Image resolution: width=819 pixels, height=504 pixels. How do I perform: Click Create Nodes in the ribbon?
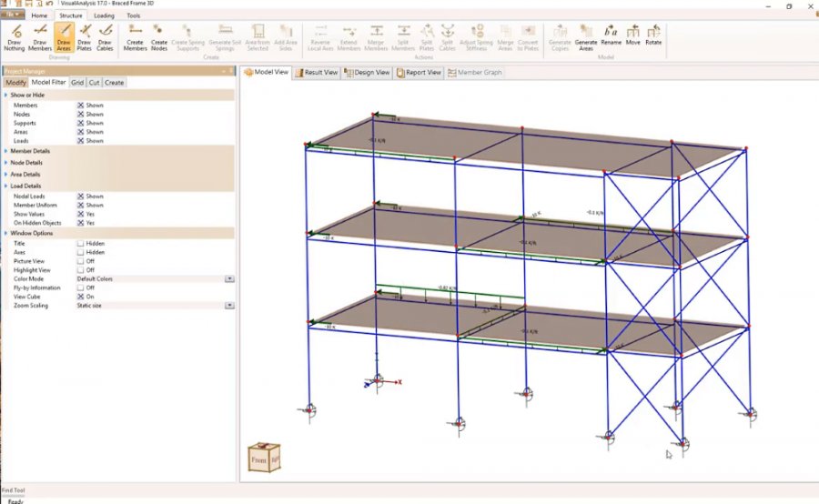[158, 37]
